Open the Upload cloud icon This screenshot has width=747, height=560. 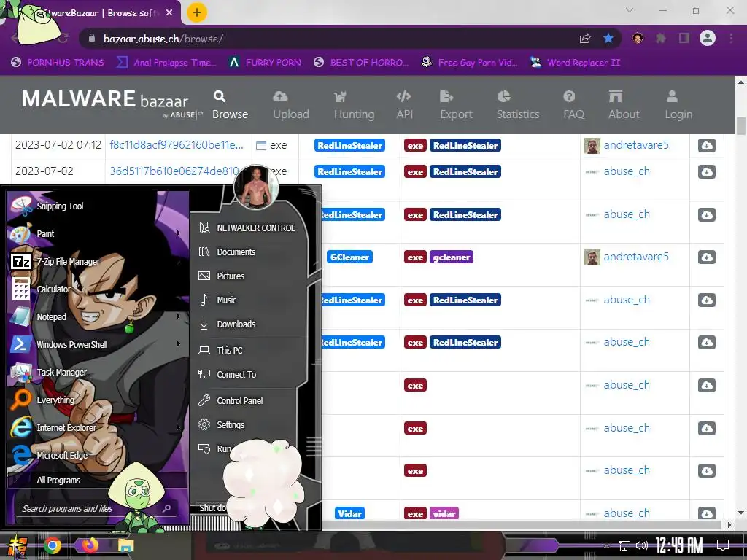[x=280, y=97]
